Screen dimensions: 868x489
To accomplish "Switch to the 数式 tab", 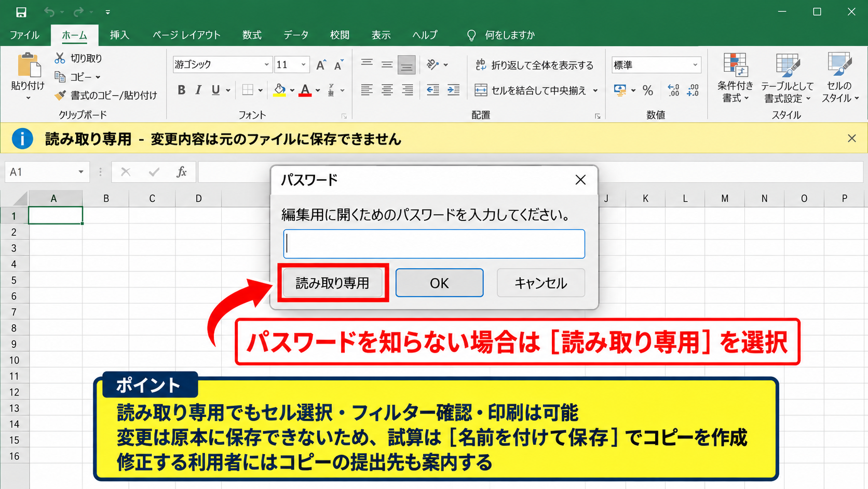I will tap(252, 35).
